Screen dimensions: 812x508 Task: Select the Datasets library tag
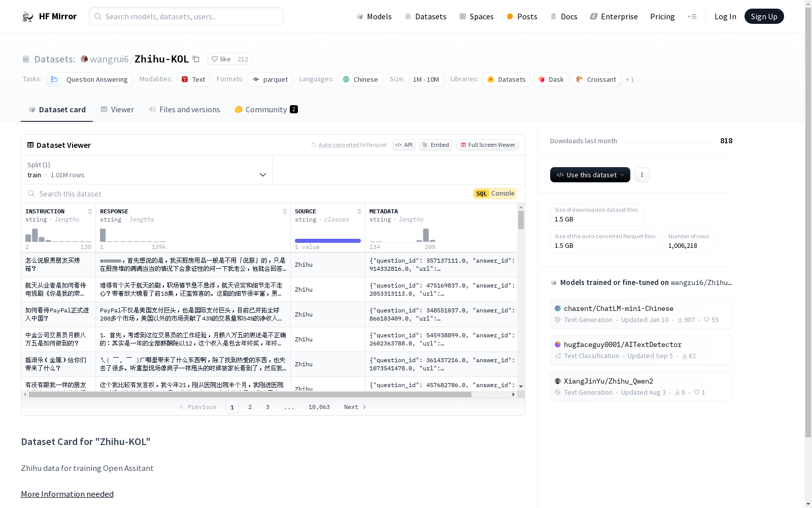pos(506,79)
